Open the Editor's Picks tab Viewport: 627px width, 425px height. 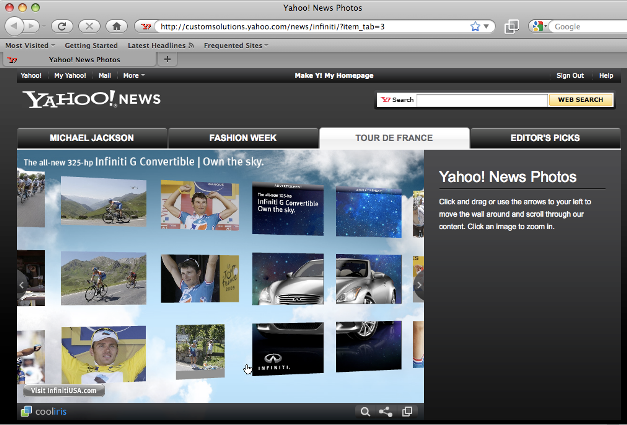pos(544,138)
